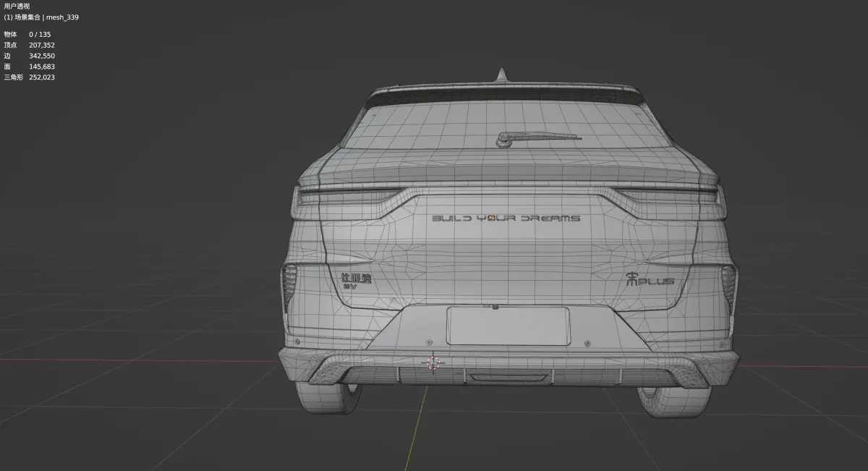Viewport: 868px width, 471px height.
Task: Select the BUILD YOUR DREAMS lettering
Action: [x=506, y=218]
